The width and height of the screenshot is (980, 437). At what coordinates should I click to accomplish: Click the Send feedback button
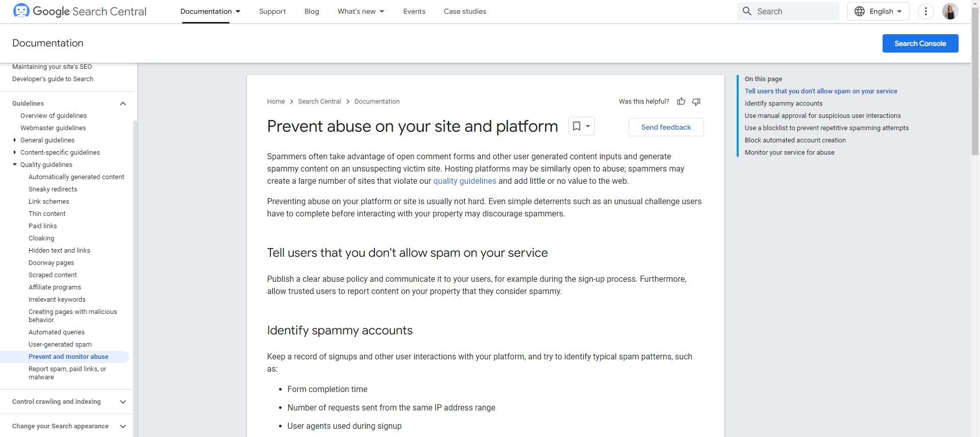click(666, 127)
